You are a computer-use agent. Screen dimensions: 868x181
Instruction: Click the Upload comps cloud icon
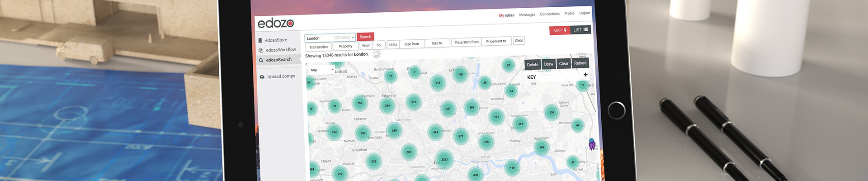(x=262, y=77)
